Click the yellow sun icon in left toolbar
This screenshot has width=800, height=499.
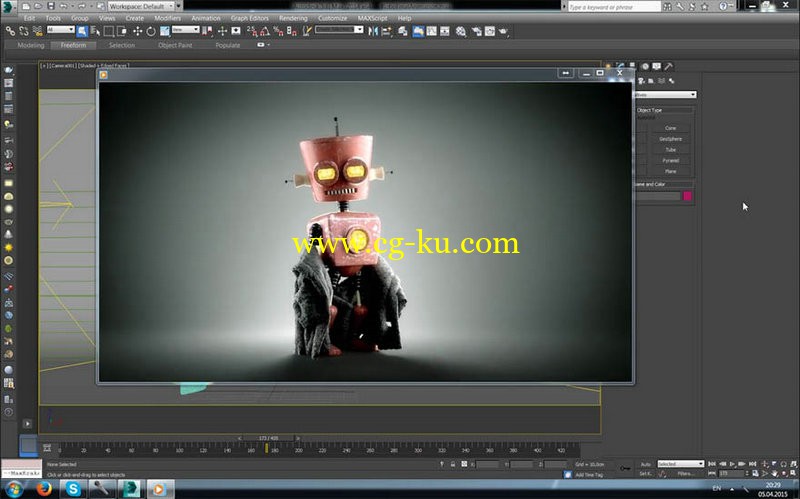(x=8, y=247)
